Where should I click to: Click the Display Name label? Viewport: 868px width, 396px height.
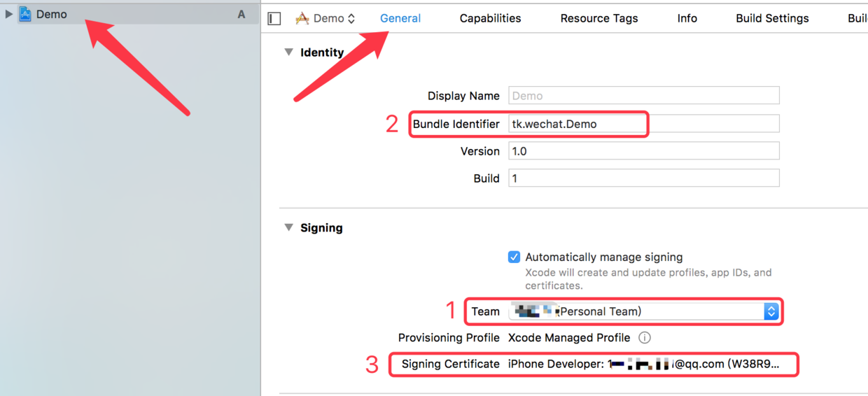[463, 96]
